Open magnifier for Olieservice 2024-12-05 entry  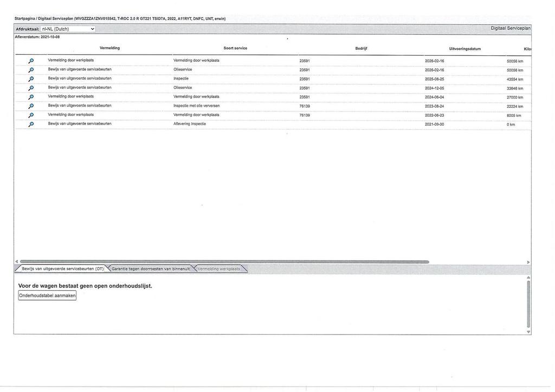click(x=31, y=88)
